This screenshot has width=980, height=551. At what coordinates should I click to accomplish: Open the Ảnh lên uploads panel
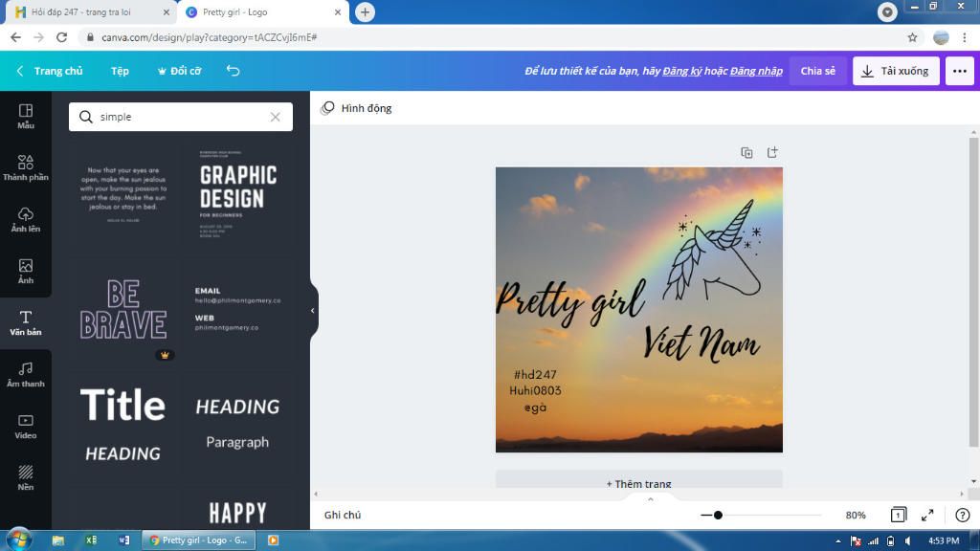pyautogui.click(x=26, y=220)
